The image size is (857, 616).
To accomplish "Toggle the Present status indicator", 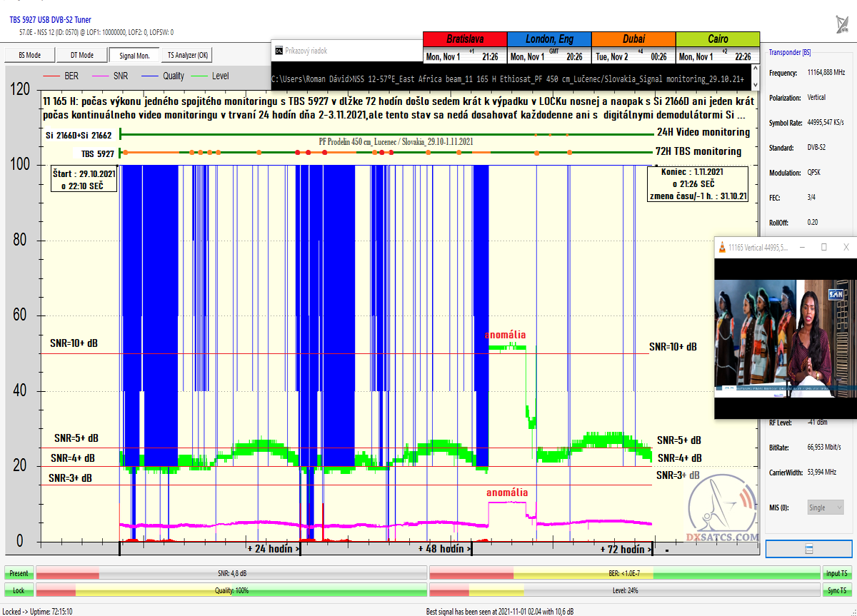I will click(x=19, y=573).
